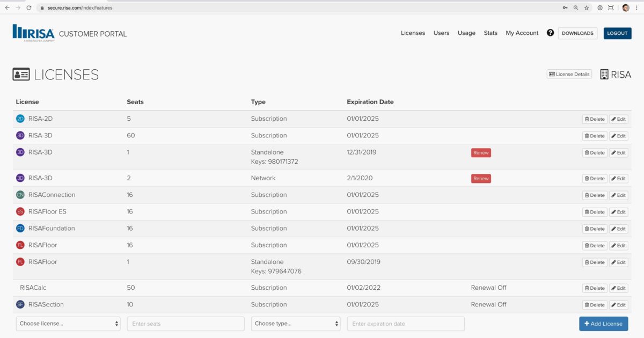The image size is (644, 338).
Task: Click the RISA building icon beside License Details
Action: [x=604, y=74]
